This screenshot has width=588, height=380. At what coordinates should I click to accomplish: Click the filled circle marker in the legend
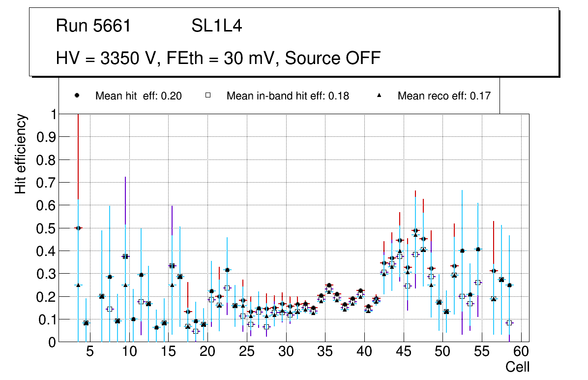coord(77,96)
